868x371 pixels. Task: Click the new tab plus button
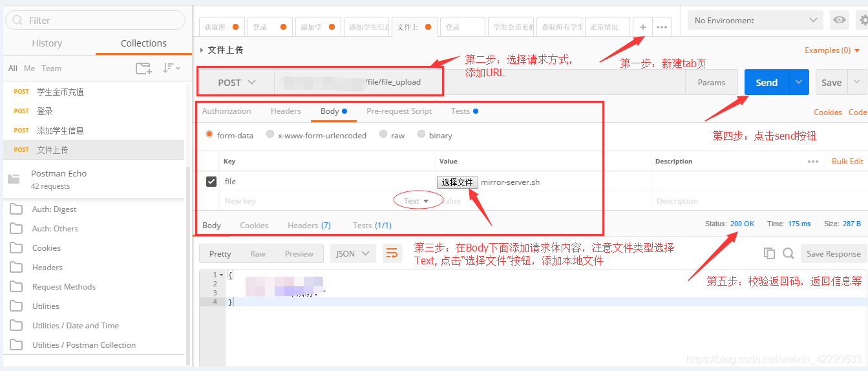(x=642, y=27)
